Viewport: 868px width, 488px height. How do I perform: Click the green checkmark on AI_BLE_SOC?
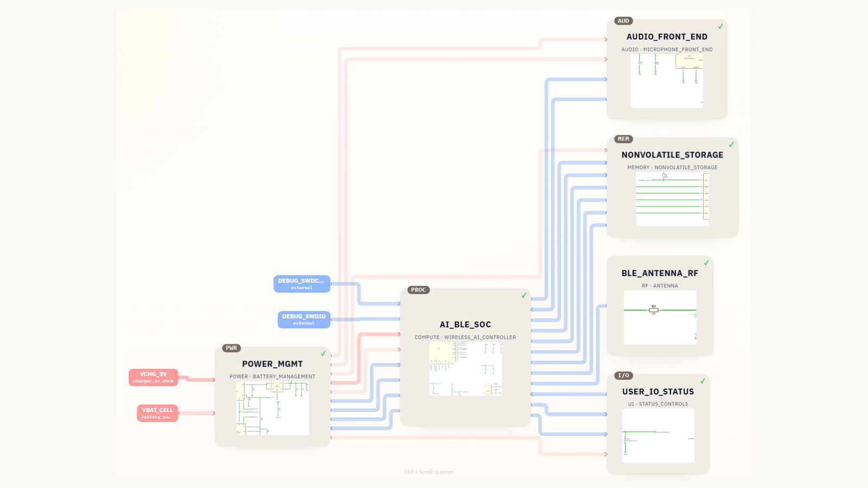pyautogui.click(x=524, y=296)
